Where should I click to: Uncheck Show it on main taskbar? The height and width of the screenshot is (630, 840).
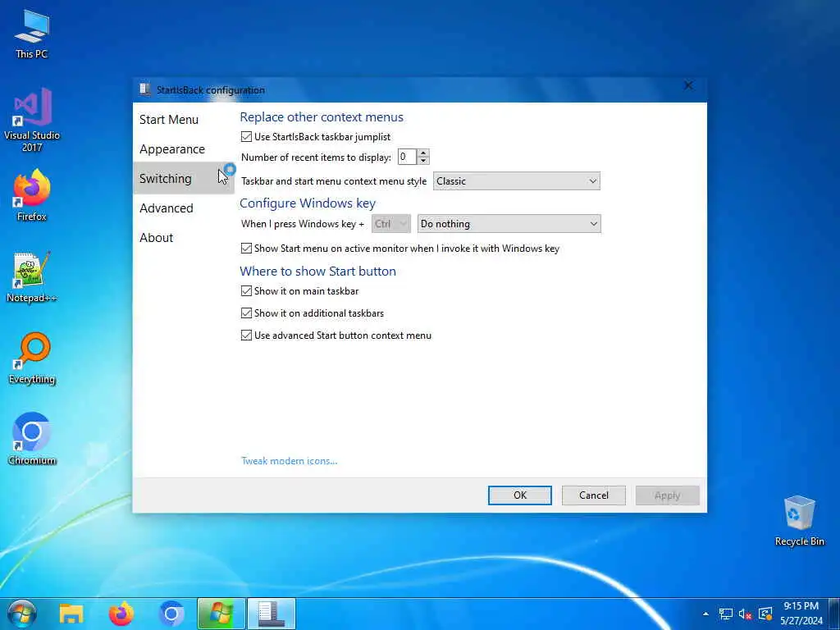tap(246, 291)
